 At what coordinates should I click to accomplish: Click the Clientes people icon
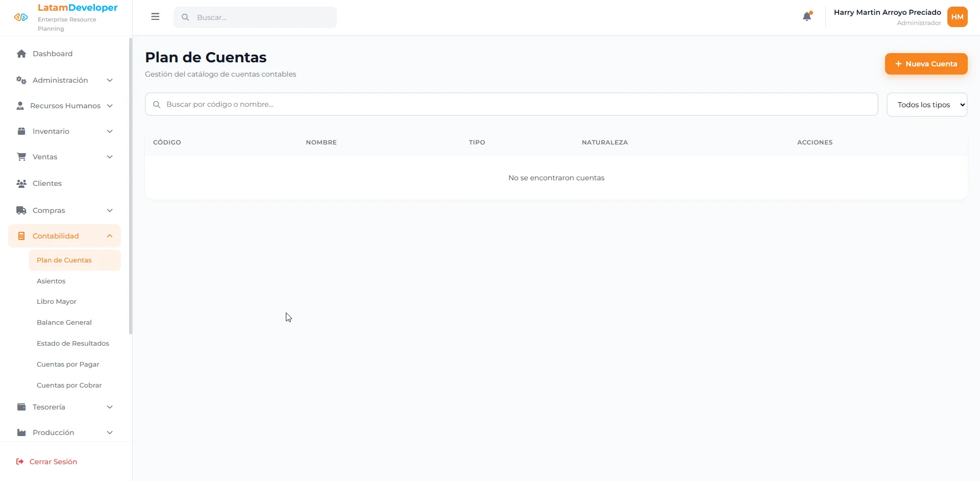[21, 183]
